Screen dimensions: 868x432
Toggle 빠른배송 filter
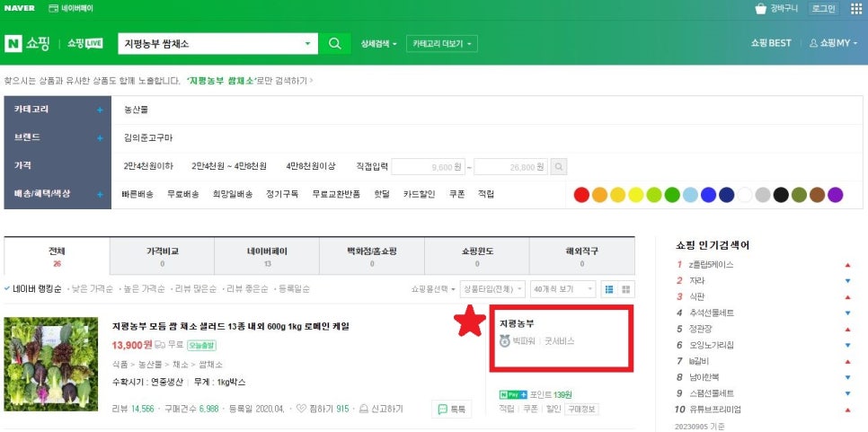point(137,194)
